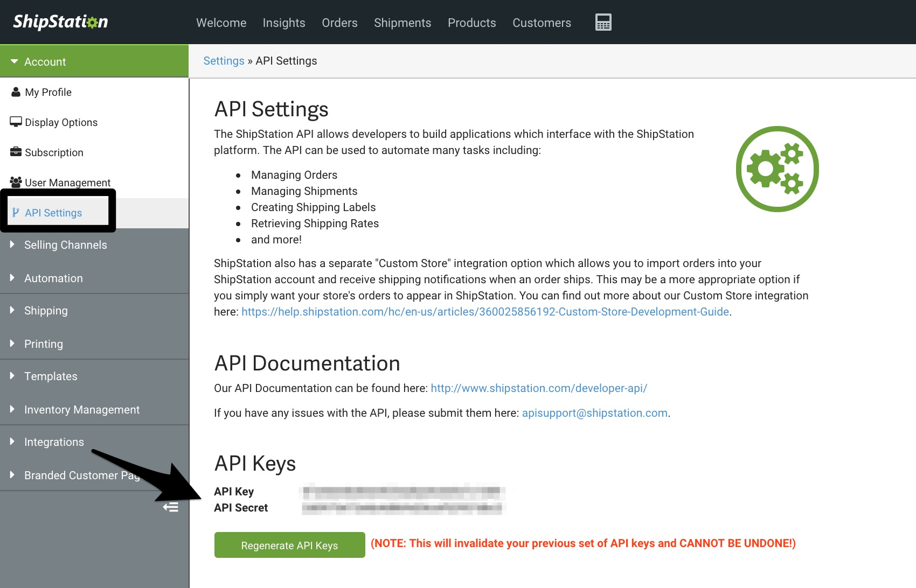The height and width of the screenshot is (588, 916).
Task: Click the "API Keys" heading
Action: click(255, 464)
